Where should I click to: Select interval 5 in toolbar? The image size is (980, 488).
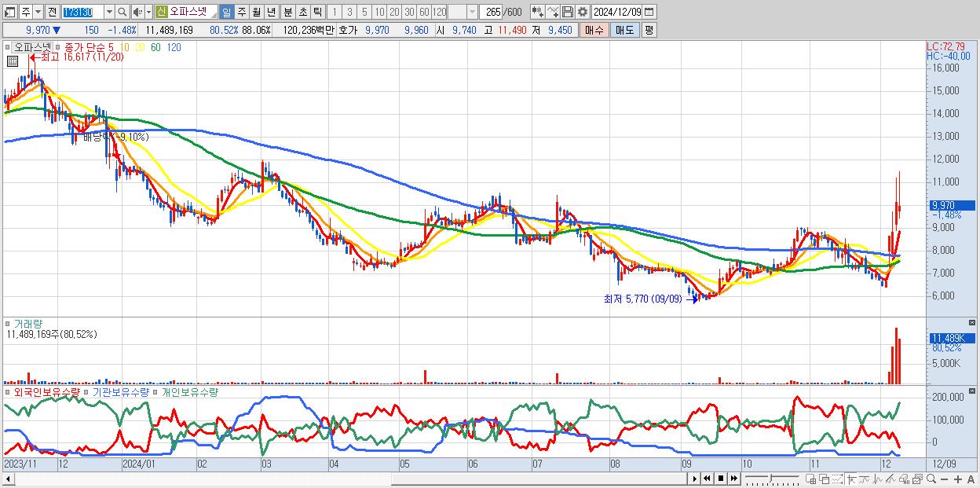(364, 12)
